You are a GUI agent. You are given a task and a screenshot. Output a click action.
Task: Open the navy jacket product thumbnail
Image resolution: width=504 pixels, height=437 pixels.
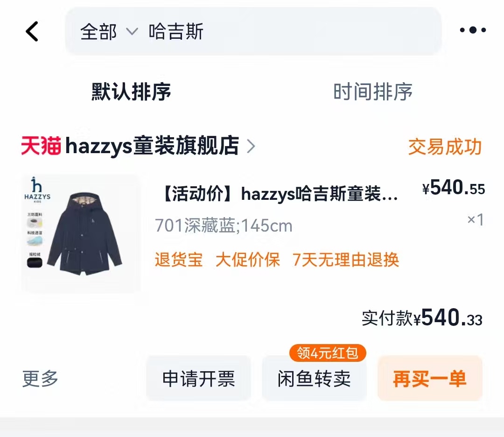[x=81, y=233]
